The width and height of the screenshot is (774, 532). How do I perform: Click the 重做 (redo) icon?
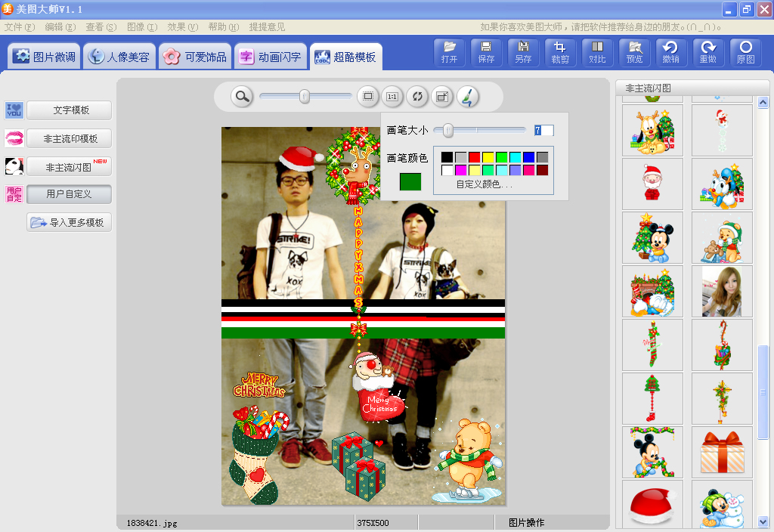(x=707, y=52)
